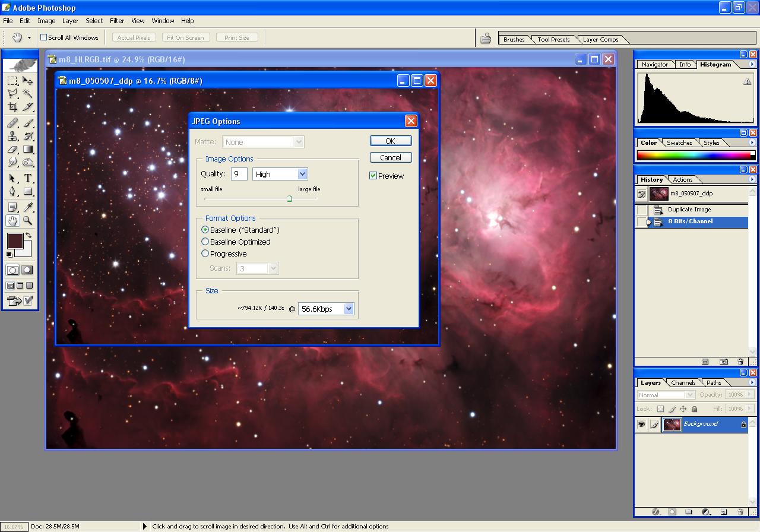Activate the Zoom magnifier tool

click(28, 221)
